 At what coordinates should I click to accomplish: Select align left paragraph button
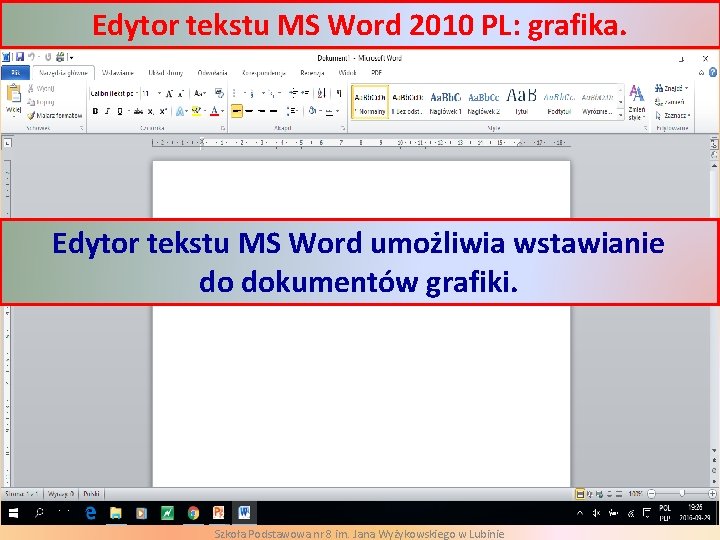[236, 111]
